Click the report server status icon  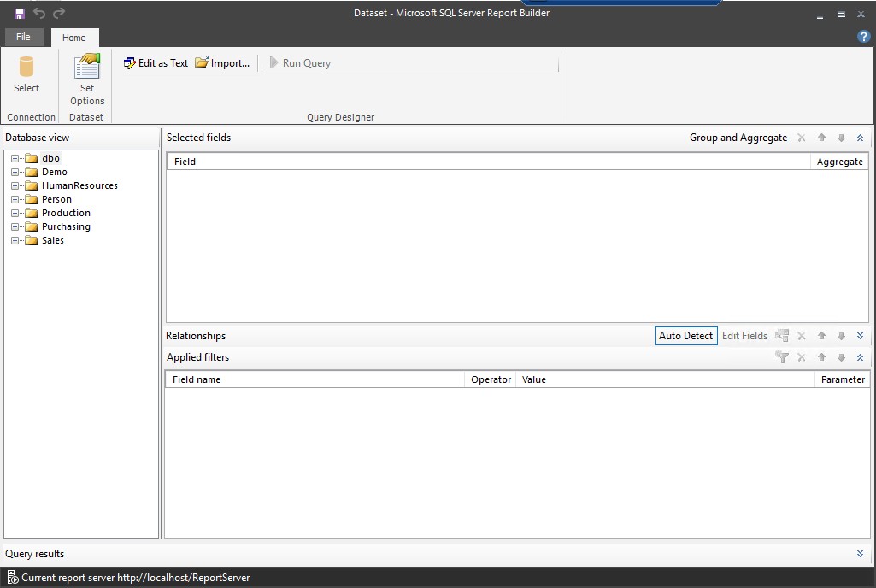[12, 578]
